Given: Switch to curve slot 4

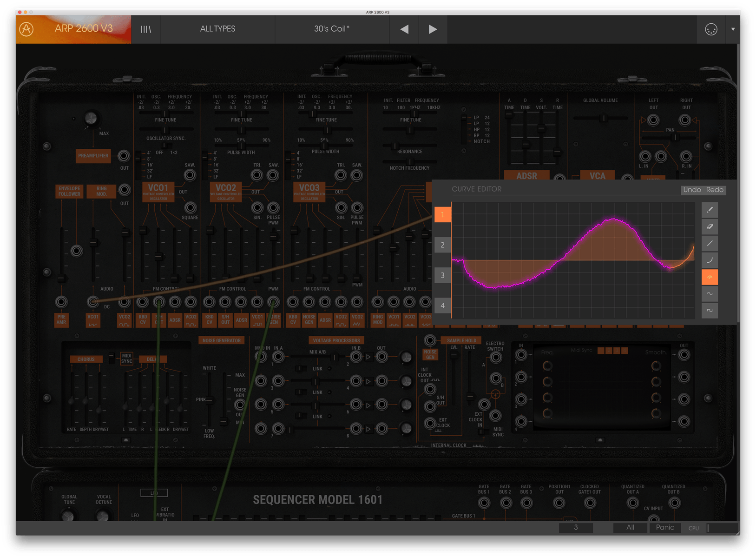Looking at the screenshot, I should (x=442, y=306).
